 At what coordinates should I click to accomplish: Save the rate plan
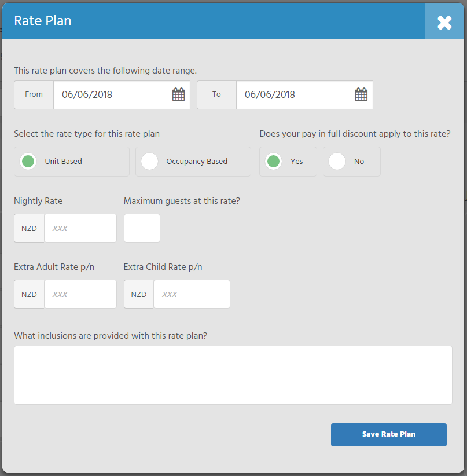[x=389, y=435]
